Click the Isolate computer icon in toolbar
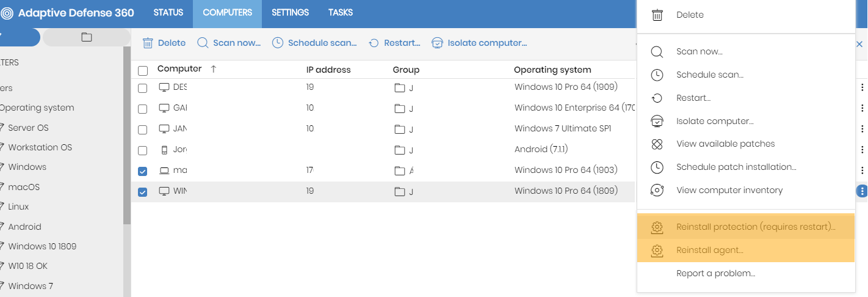Viewport: 868px width, 297px height. pos(437,43)
